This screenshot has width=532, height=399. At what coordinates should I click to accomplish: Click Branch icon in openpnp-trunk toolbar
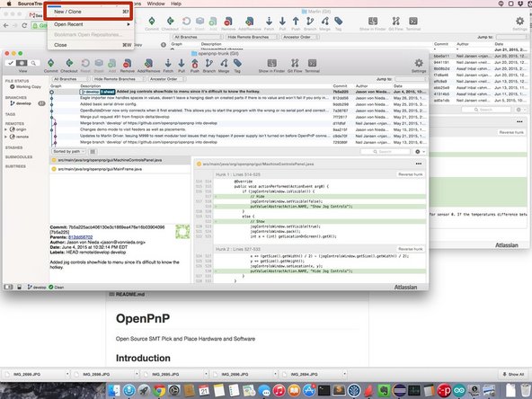[x=209, y=65]
